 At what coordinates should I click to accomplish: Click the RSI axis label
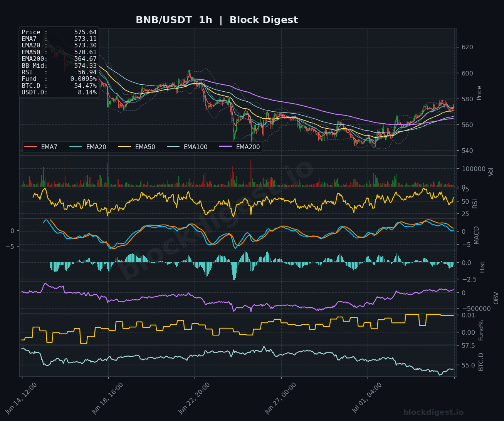pos(475,203)
